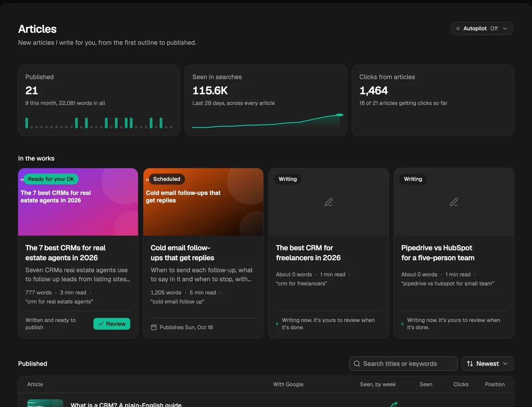Click the pencil icon on the Pipedrive vs HubSpot card
532x407 pixels.
point(454,202)
